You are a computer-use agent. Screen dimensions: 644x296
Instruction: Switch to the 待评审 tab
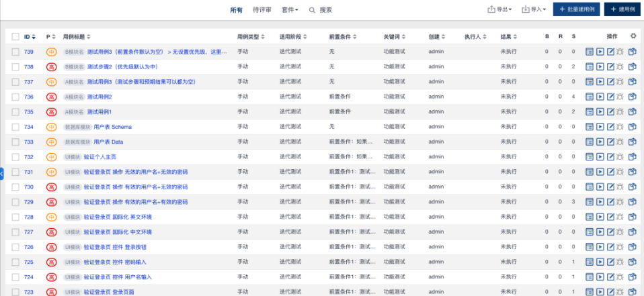coord(261,10)
